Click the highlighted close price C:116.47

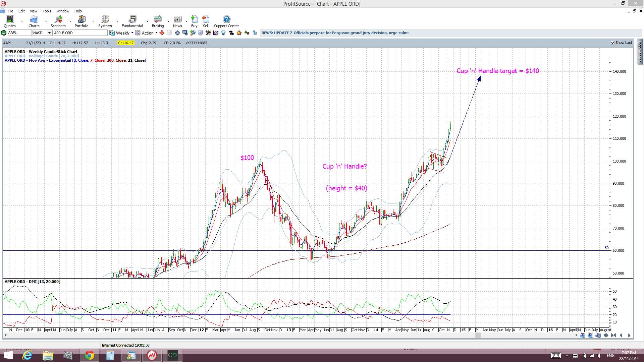[126, 43]
